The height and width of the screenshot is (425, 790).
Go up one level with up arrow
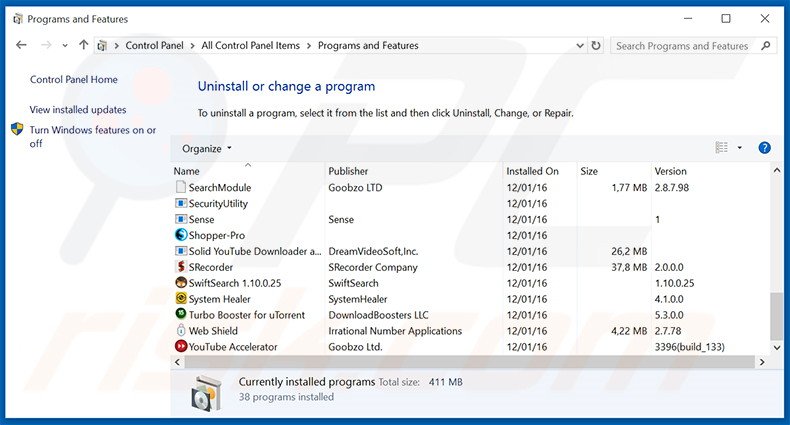pos(84,45)
